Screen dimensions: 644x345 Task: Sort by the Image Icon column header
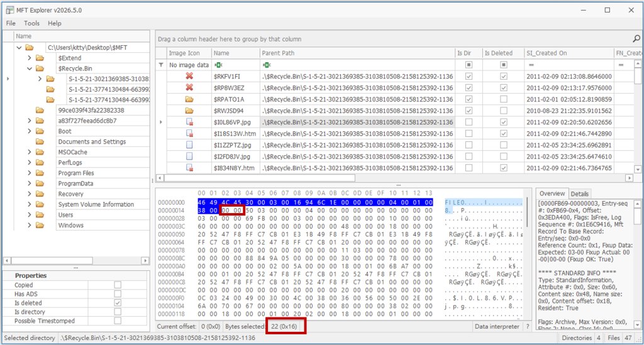pyautogui.click(x=189, y=53)
